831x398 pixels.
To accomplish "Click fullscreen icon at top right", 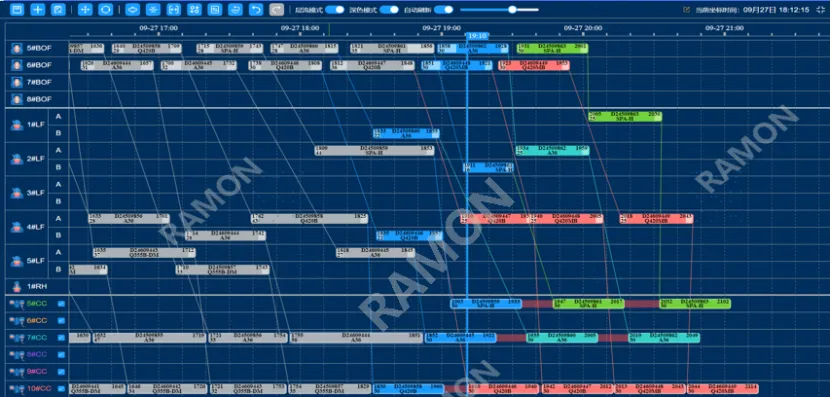I will pyautogui.click(x=820, y=10).
